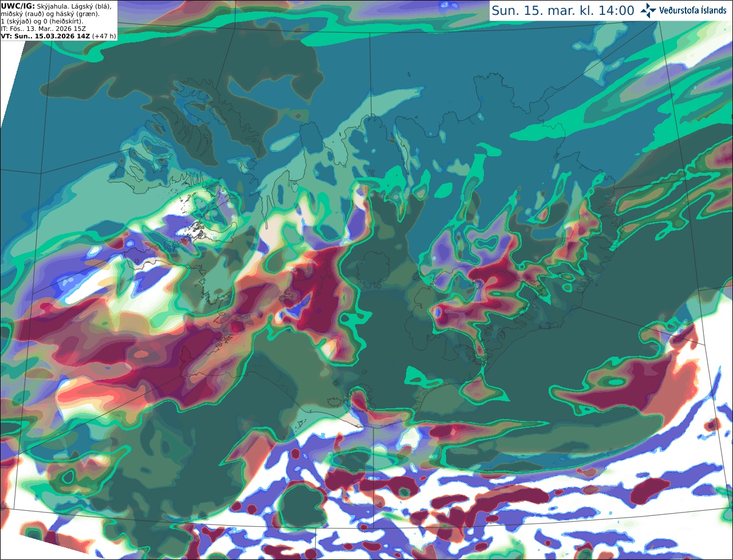Click the 'Skýjahula. Lágský (blá),' legend line

coord(74,6)
